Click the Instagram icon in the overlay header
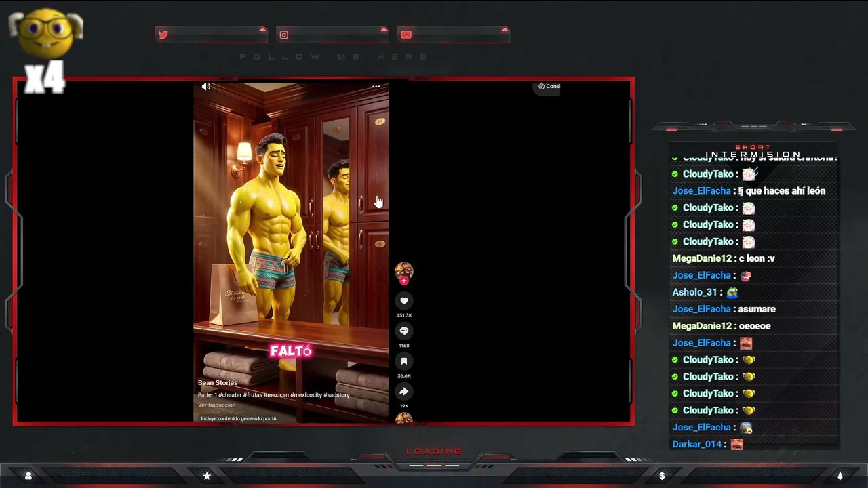 point(284,35)
